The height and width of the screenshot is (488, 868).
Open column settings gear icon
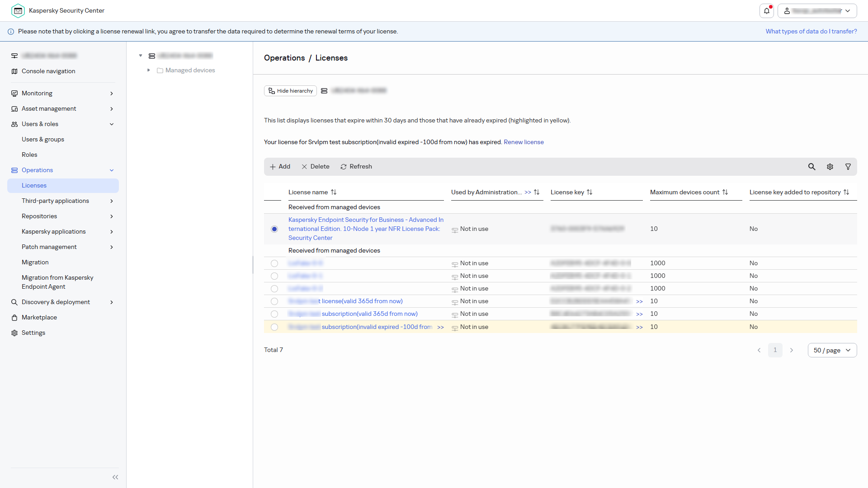click(x=830, y=167)
